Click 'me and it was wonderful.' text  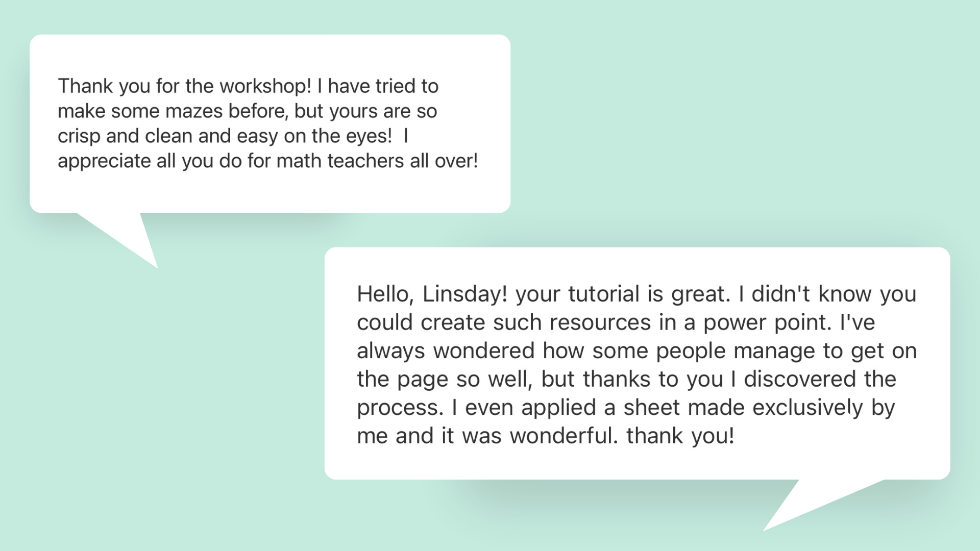tap(487, 436)
